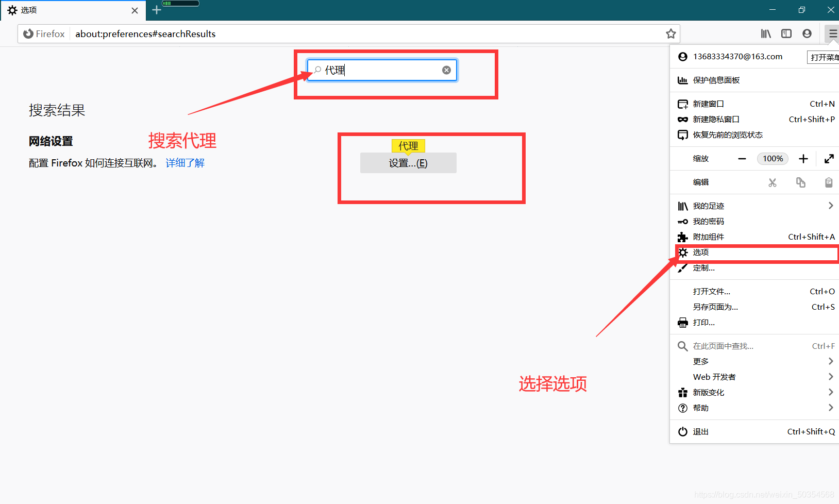The height and width of the screenshot is (504, 839).
Task: Select 新建隐私窗口 from the menu
Action: 716,119
